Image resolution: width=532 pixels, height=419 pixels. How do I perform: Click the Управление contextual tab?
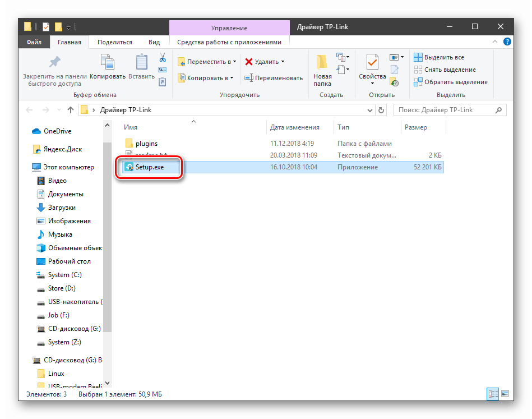(x=229, y=28)
